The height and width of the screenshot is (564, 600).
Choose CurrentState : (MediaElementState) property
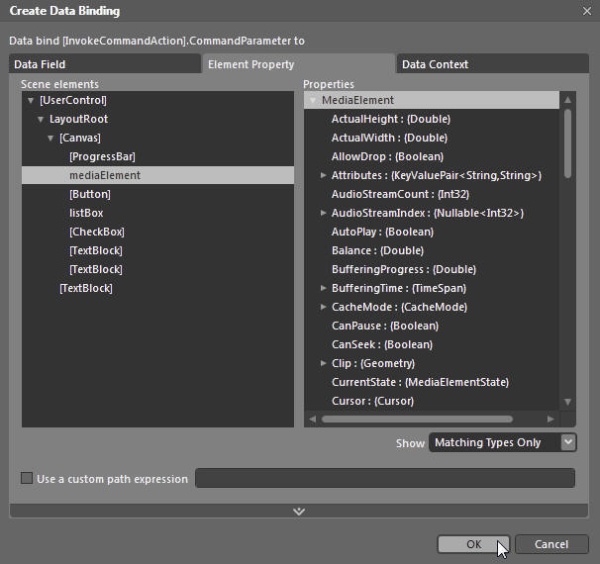click(420, 382)
